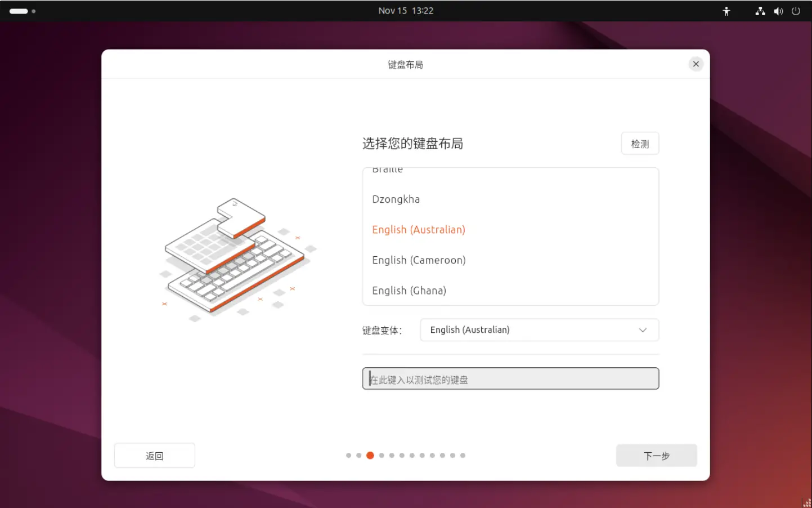
Task: Select Dzongkha keyboard layout
Action: click(x=396, y=199)
